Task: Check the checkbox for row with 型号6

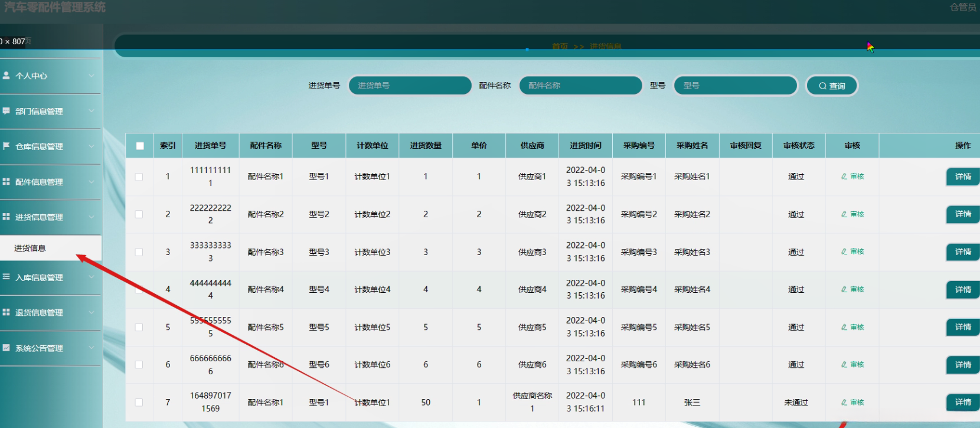Action: click(139, 365)
